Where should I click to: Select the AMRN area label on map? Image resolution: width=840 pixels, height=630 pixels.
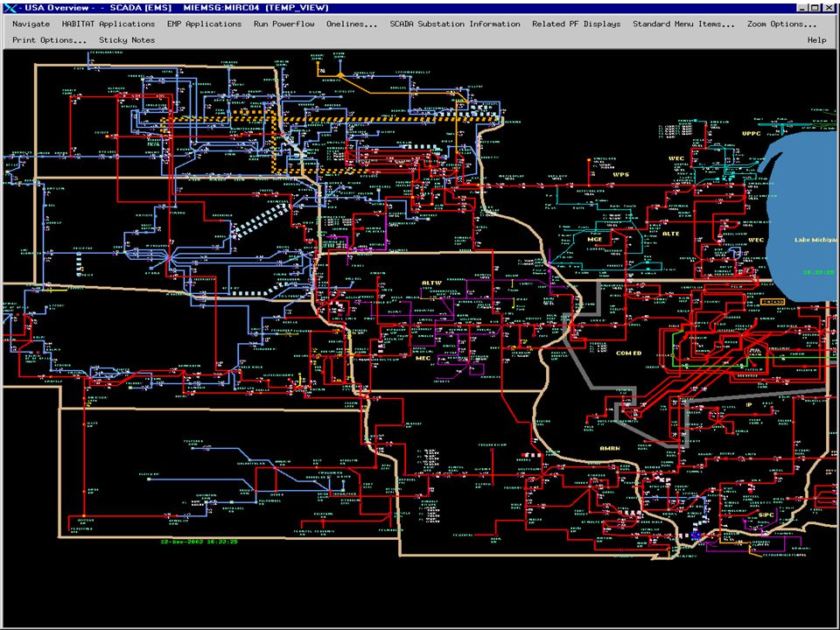click(610, 448)
